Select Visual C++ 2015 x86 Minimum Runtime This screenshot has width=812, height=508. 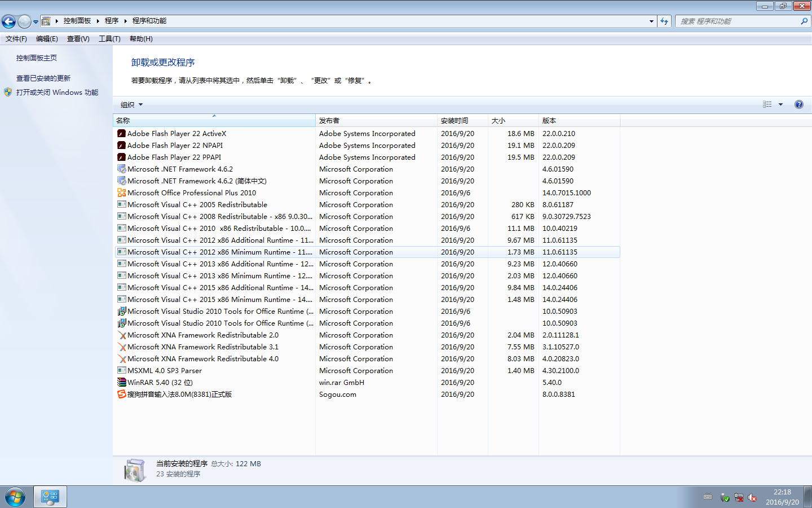[x=367, y=300]
